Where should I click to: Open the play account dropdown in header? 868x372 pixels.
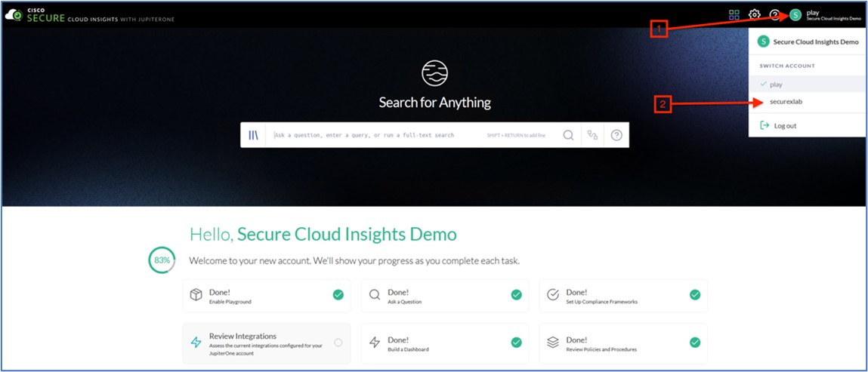(826, 15)
